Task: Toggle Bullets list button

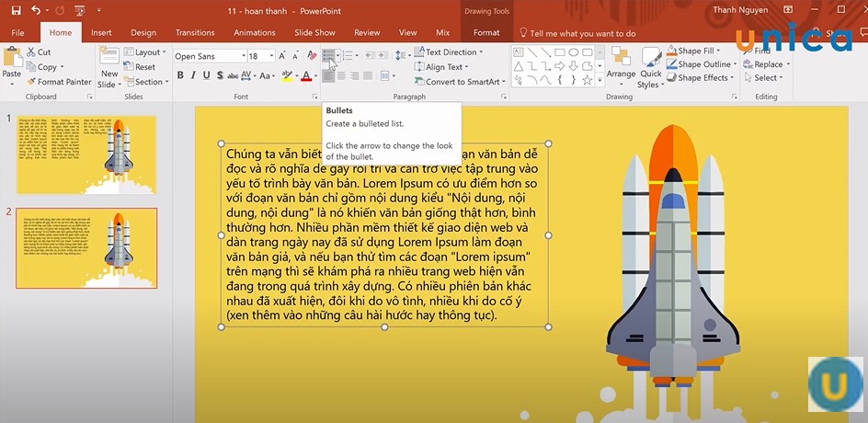Action: (328, 55)
